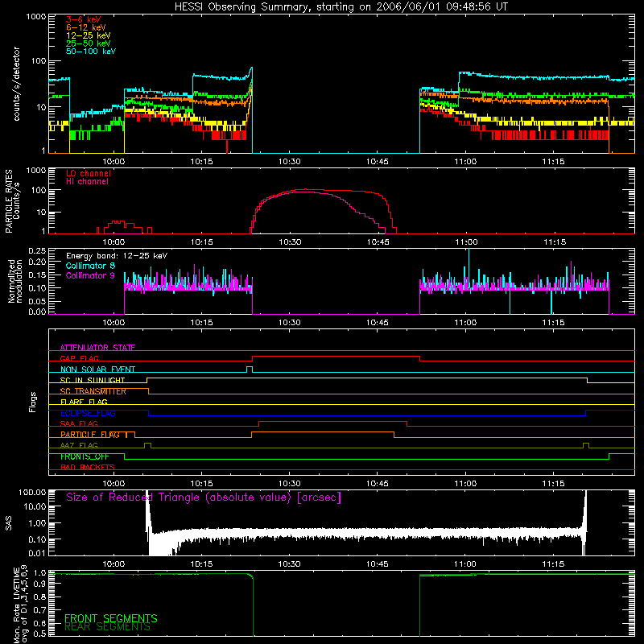Click the particle rate peak near 10:30
The width and height of the screenshot is (644, 644).
[306, 190]
